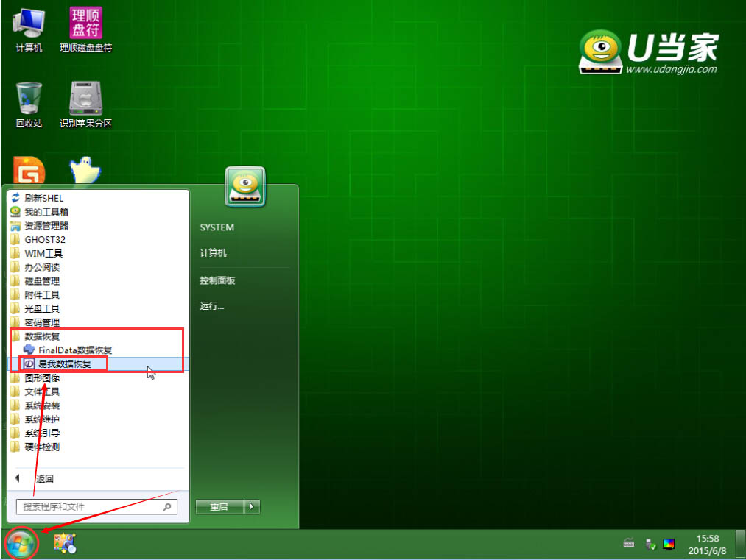This screenshot has width=746, height=560.
Task: Open the pinned taskbar tool icon
Action: click(x=65, y=544)
